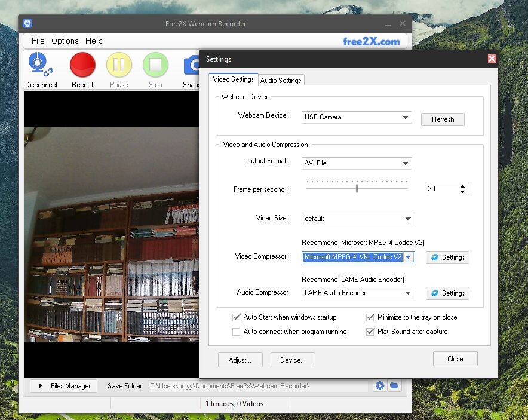Switch to the Video Settings tab
The image size is (528, 420).
234,79
